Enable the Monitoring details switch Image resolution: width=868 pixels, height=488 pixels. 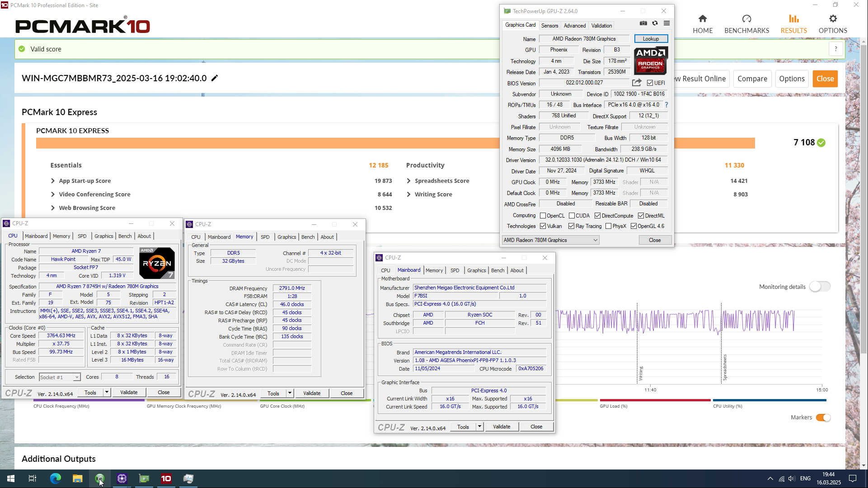point(820,287)
